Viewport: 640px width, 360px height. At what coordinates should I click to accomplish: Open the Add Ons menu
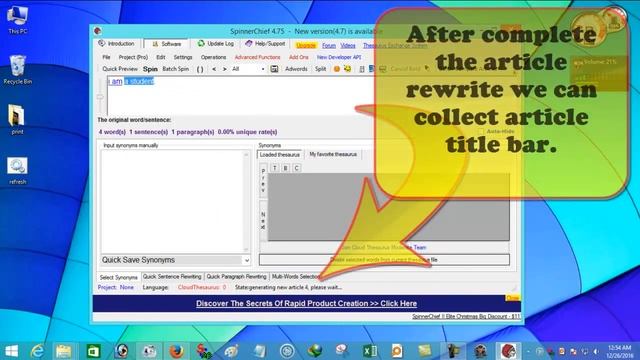[299, 57]
